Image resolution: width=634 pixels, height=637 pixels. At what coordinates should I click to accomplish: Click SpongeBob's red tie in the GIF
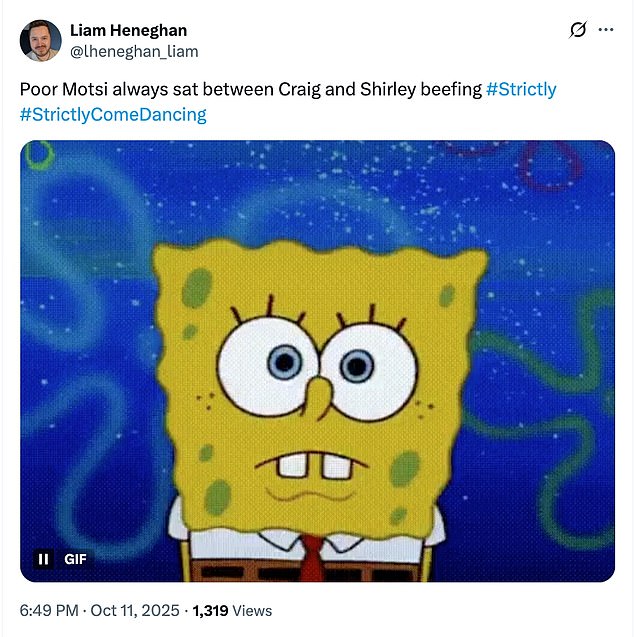click(312, 558)
